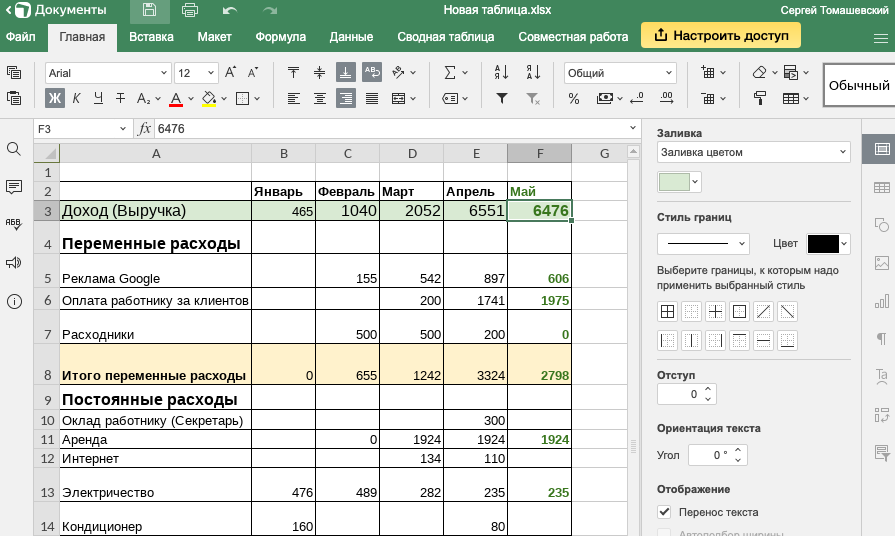Open the table settings icon in right sidebar

click(881, 187)
